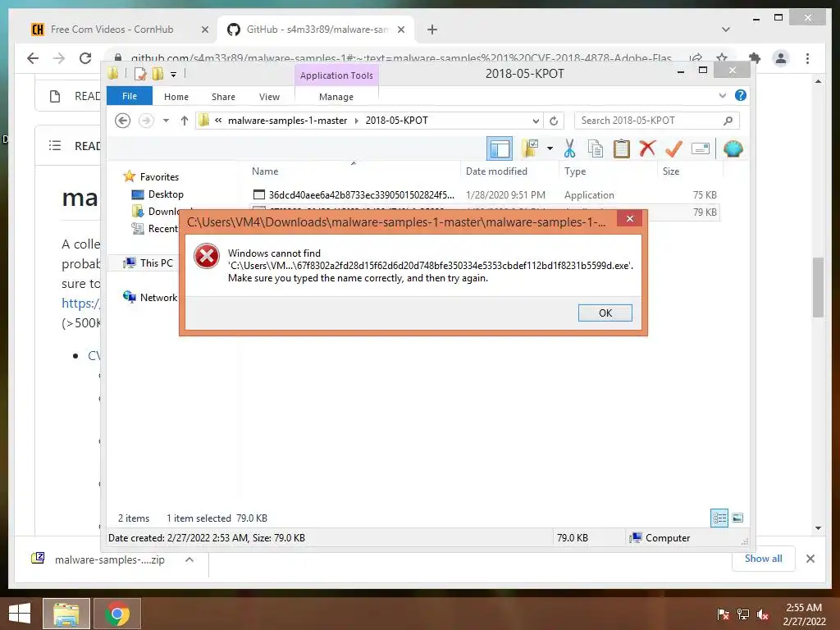The height and width of the screenshot is (630, 840).
Task: Click the red X Delete icon
Action: click(x=647, y=148)
